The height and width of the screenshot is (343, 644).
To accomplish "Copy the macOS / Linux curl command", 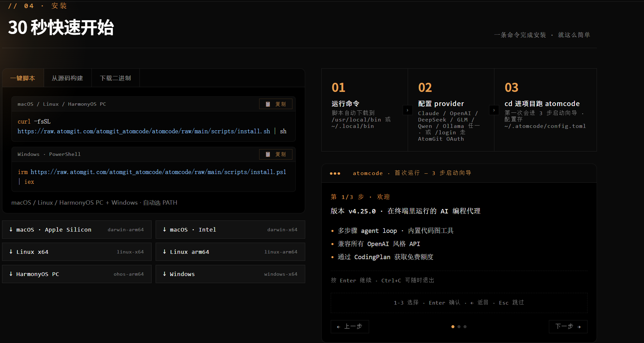I will click(x=276, y=104).
